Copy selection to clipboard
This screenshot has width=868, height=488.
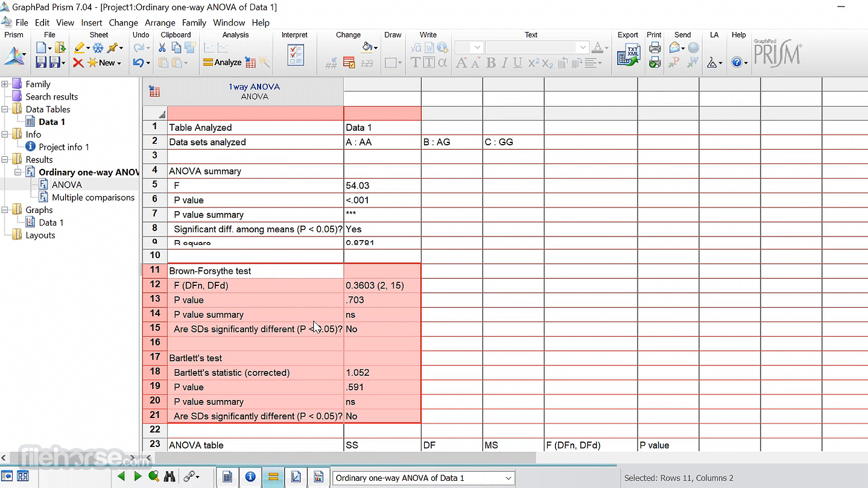[x=176, y=48]
